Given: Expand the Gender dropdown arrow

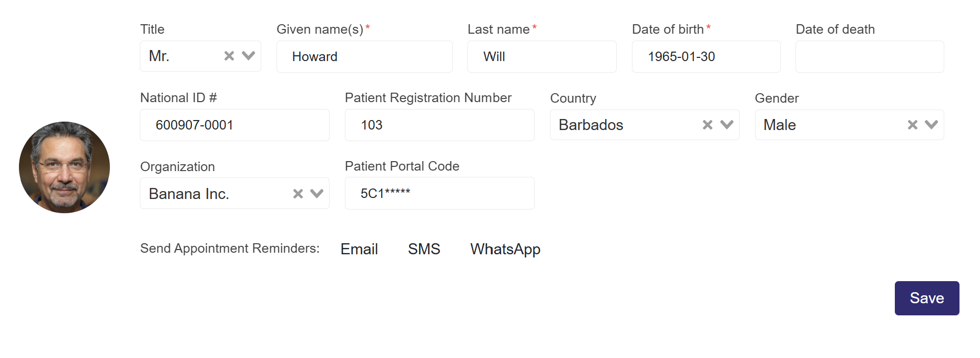Looking at the screenshot, I should coord(932,125).
